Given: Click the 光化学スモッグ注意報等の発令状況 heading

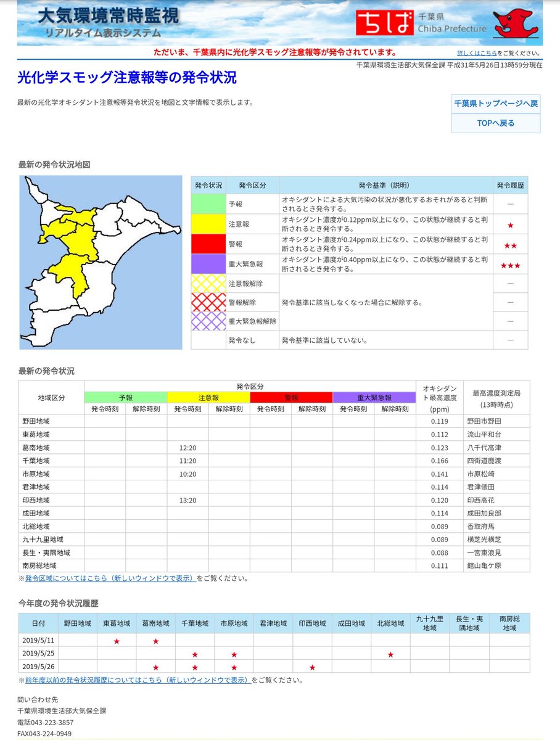Looking at the screenshot, I should pyautogui.click(x=127, y=77).
